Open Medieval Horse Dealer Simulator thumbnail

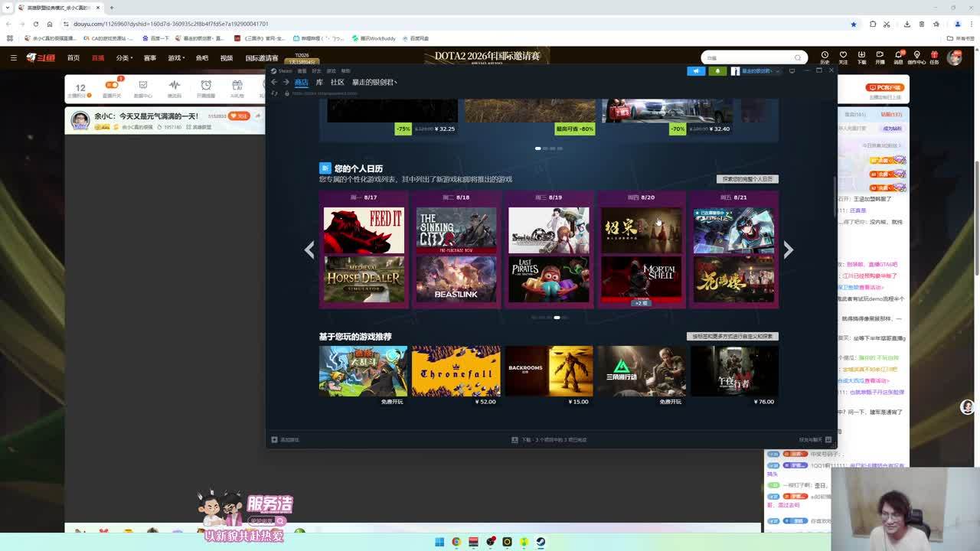click(x=364, y=279)
